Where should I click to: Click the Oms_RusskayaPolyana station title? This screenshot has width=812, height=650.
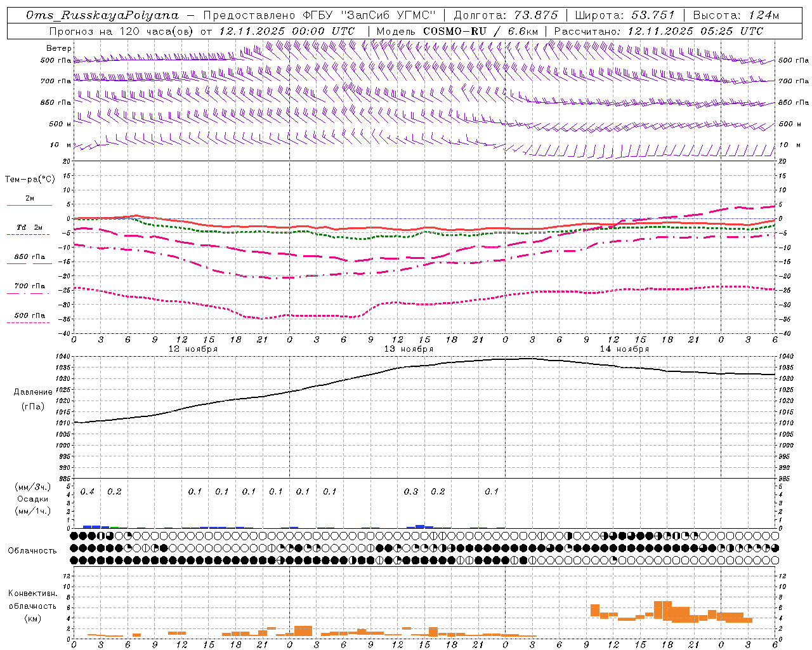click(x=102, y=15)
